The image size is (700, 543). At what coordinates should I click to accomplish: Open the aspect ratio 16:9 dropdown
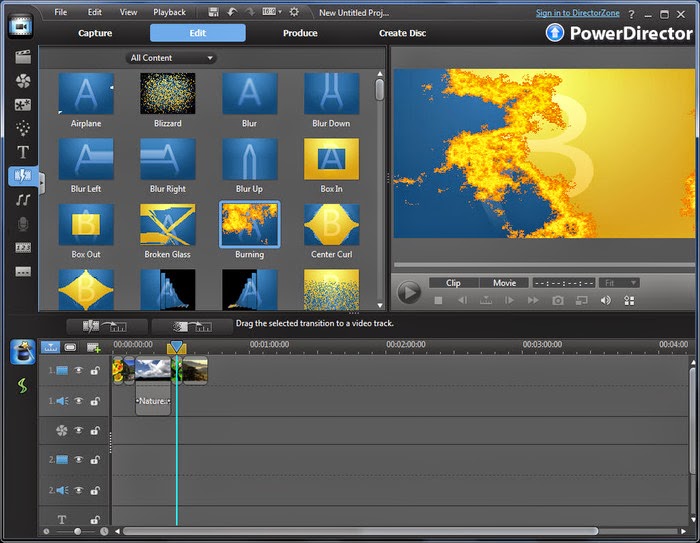coord(272,12)
